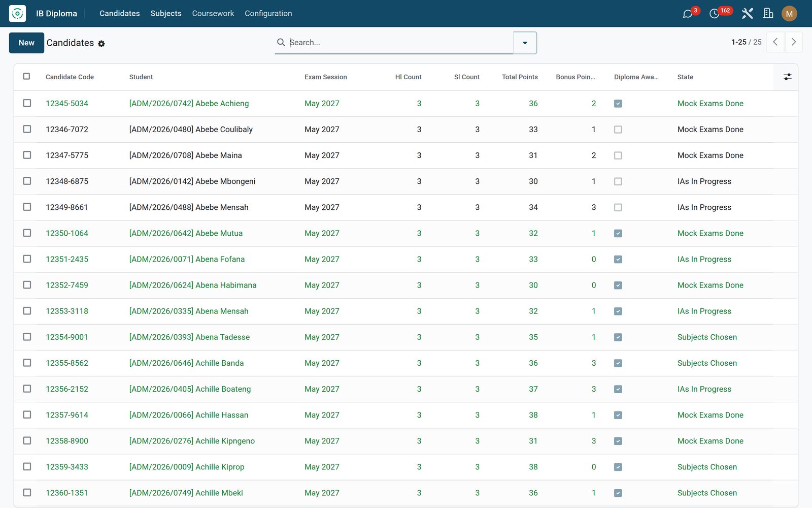Open the Subjects menu

(166, 13)
